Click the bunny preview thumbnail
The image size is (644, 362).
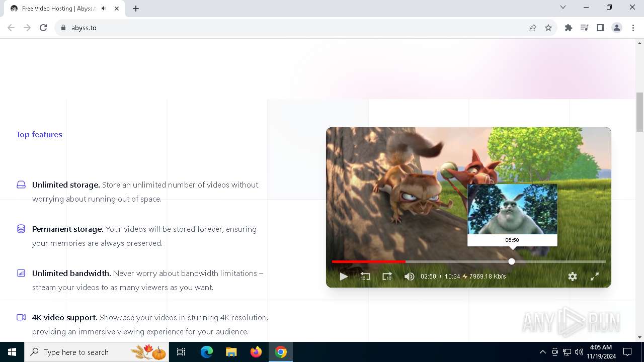tap(512, 209)
